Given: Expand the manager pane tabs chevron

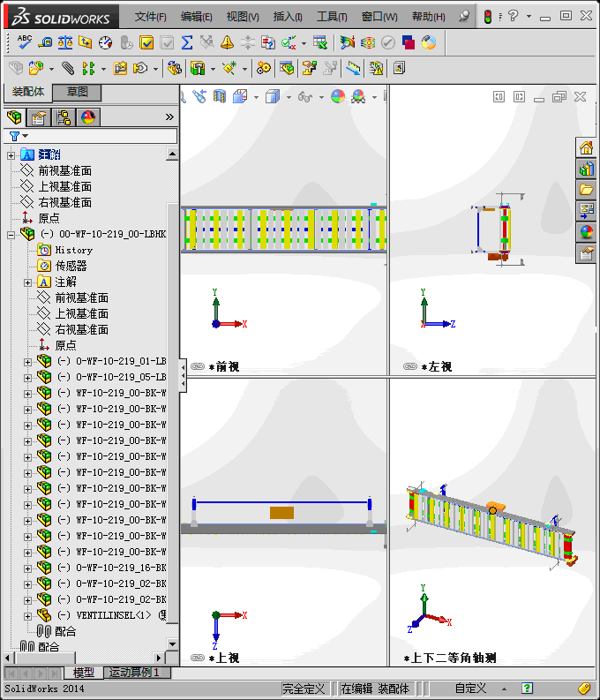Looking at the screenshot, I should coord(169,117).
